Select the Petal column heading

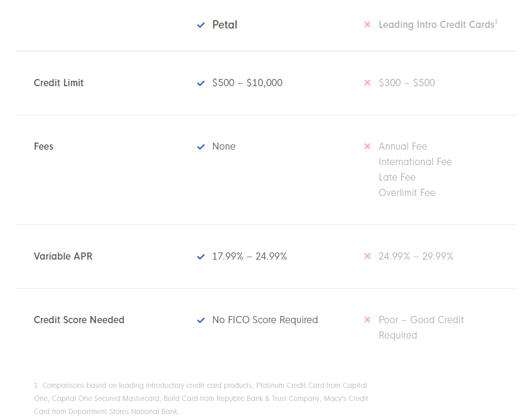point(225,25)
